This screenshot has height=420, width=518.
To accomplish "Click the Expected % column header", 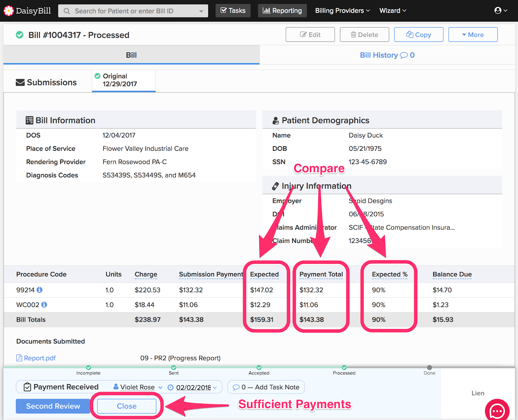I will click(390, 274).
